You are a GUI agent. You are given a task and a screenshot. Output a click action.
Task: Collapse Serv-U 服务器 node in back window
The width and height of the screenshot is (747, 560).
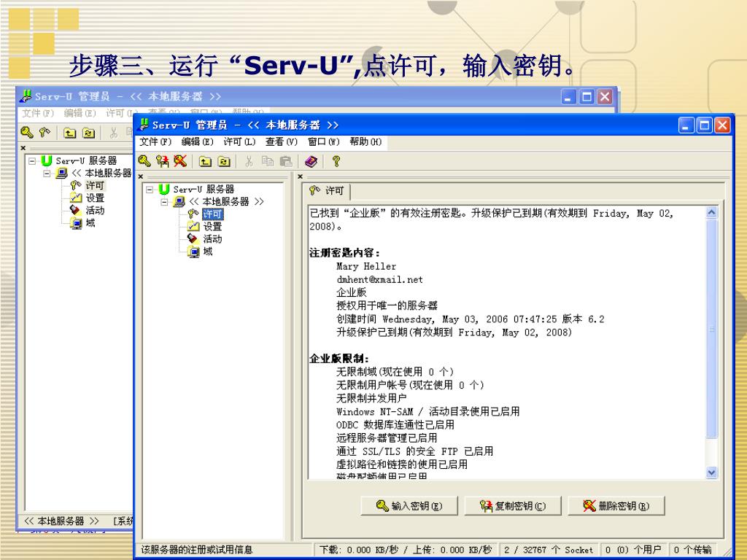(32, 161)
